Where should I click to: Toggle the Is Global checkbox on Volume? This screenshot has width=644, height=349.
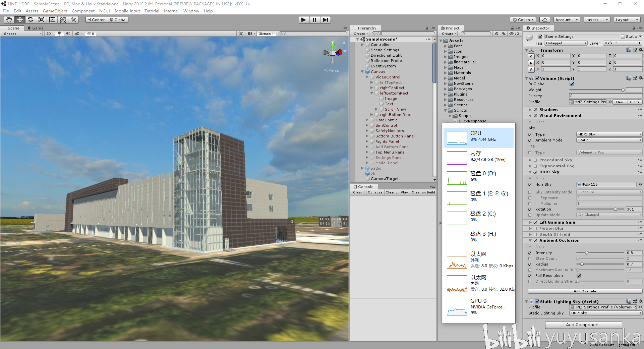point(572,84)
